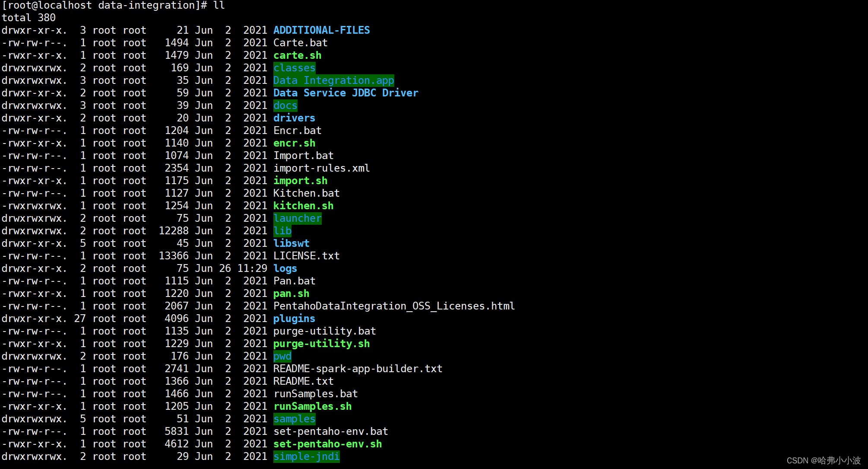
Task: Click the docs directory name
Action: tap(285, 105)
